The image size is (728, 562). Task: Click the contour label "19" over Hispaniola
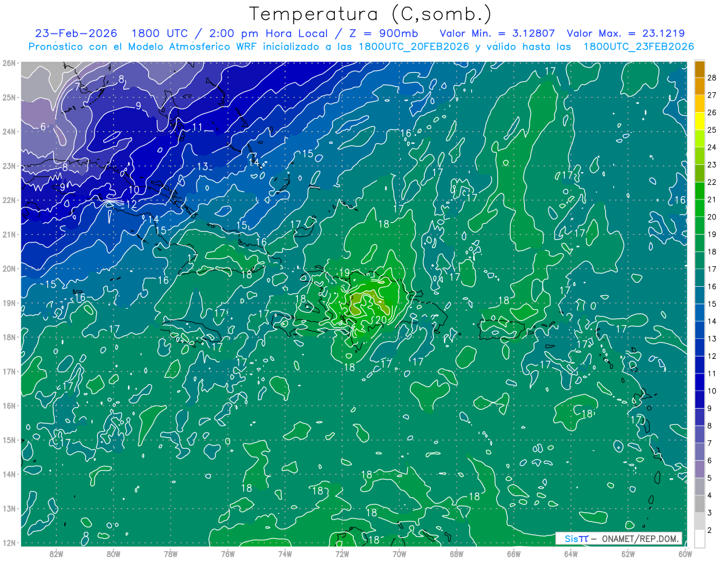coord(345,272)
